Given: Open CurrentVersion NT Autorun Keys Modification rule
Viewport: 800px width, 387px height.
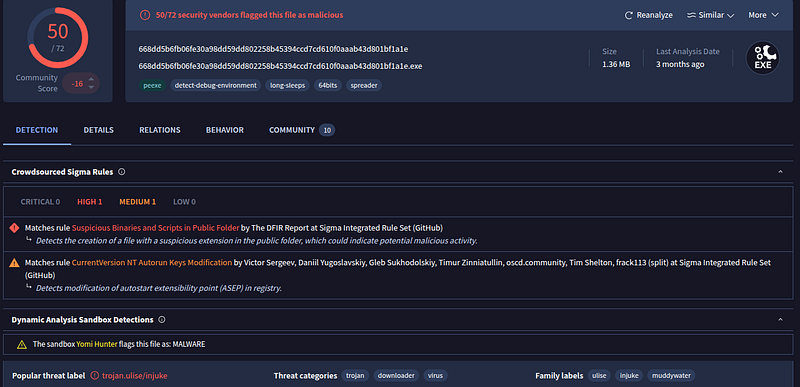Looking at the screenshot, I should (x=152, y=263).
